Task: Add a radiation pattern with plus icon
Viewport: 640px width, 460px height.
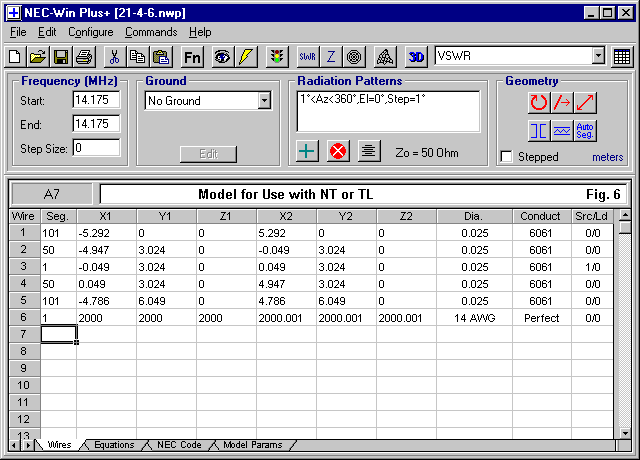Action: coord(309,152)
